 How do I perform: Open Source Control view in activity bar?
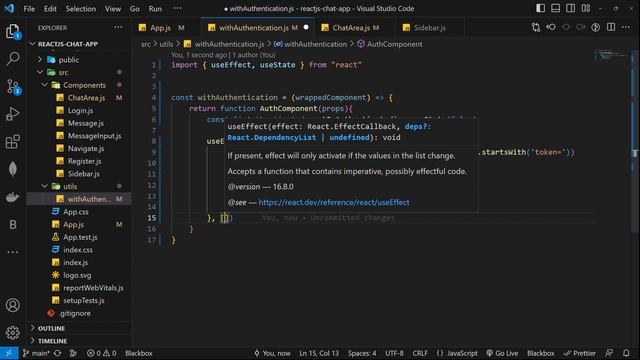[x=13, y=87]
